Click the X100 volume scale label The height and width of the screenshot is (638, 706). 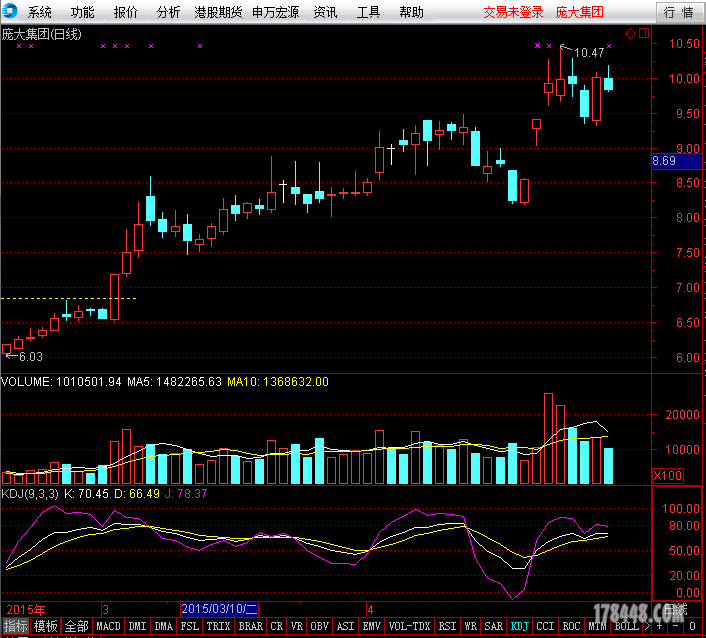[x=667, y=475]
